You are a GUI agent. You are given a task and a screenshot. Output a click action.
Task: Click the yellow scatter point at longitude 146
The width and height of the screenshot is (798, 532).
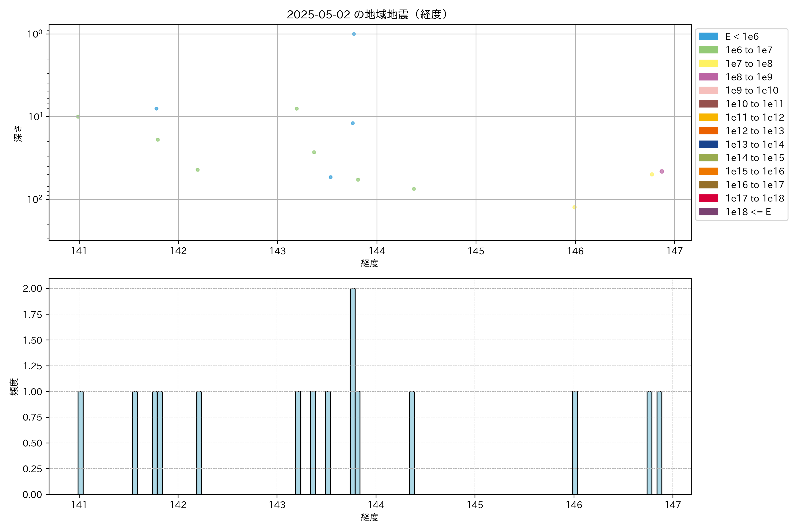tap(574, 207)
